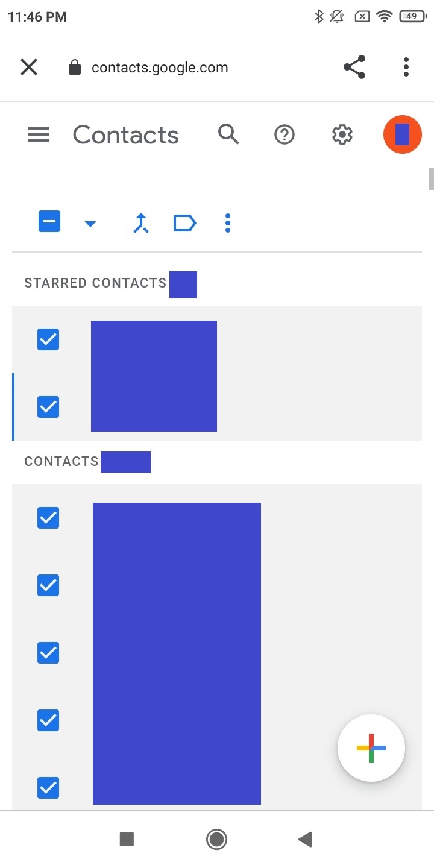The image size is (434, 868).
Task: Uncheck the first contact under CONTACTS
Action: pos(48,518)
